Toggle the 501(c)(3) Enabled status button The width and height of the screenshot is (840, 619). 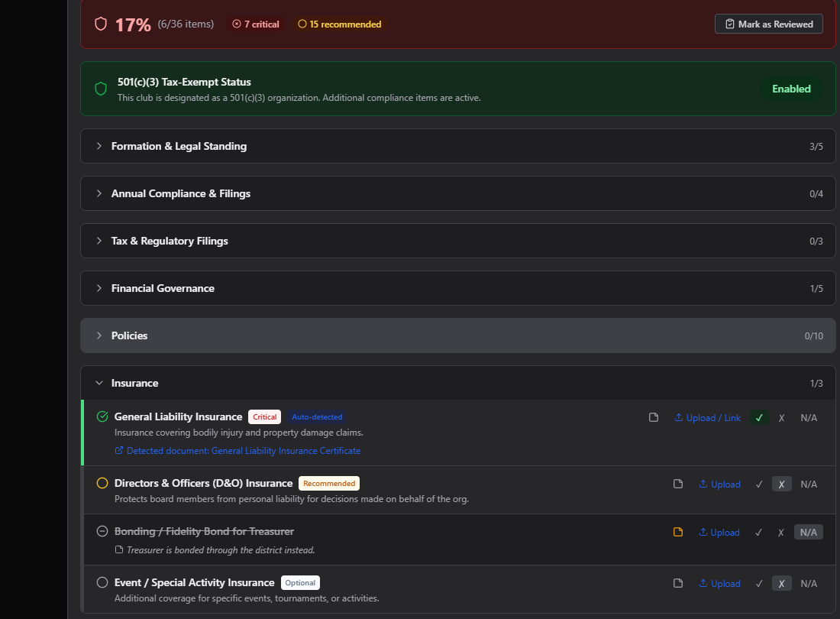pyautogui.click(x=791, y=89)
